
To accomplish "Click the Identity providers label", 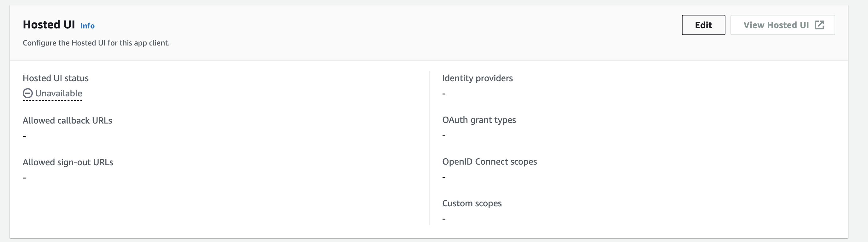I will tap(477, 78).
